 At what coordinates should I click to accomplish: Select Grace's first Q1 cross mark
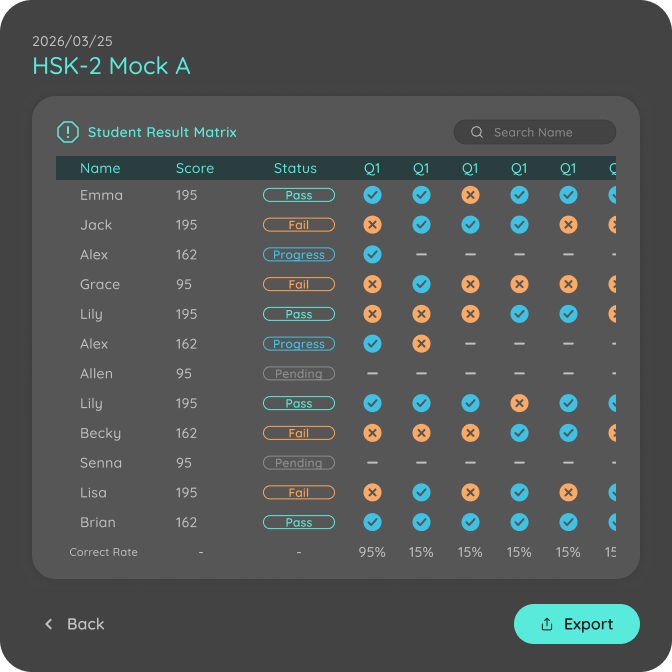click(372, 284)
